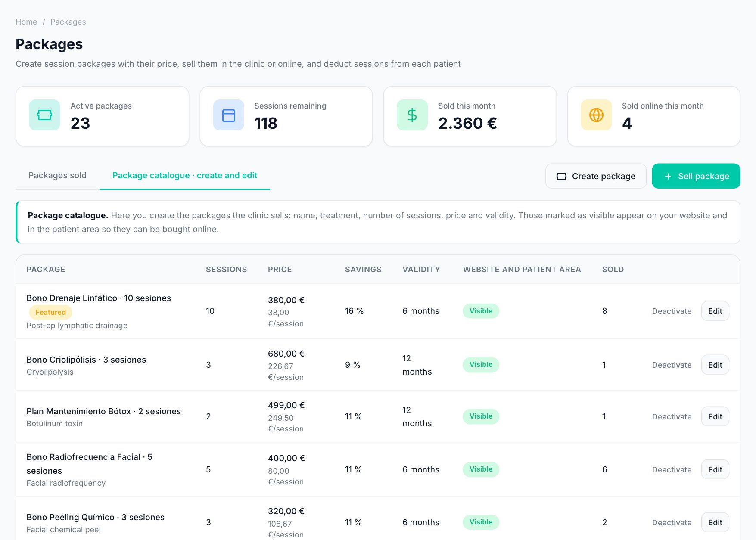The image size is (756, 540).
Task: Deactivate the Bono Peeling Químico package
Action: 672,523
